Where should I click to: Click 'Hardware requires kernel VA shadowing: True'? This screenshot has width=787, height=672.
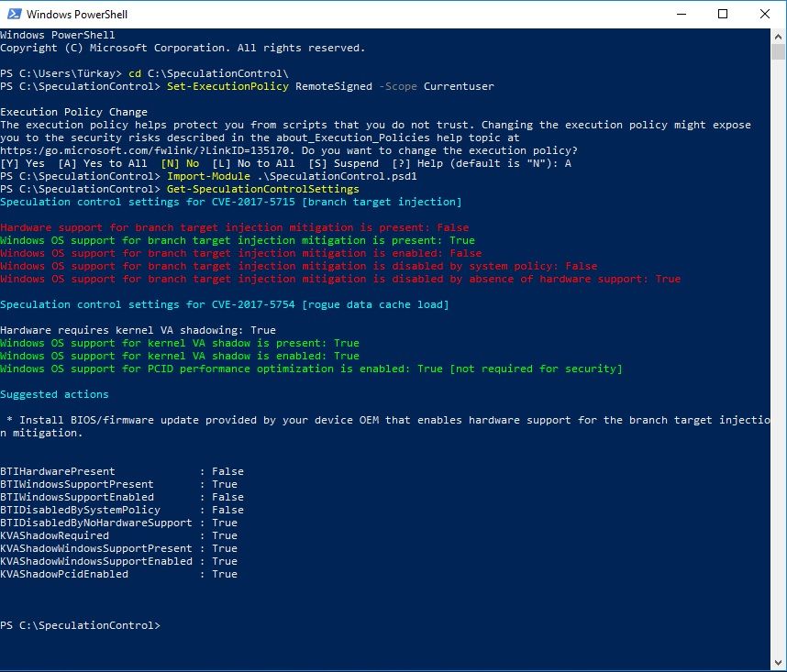pos(138,330)
